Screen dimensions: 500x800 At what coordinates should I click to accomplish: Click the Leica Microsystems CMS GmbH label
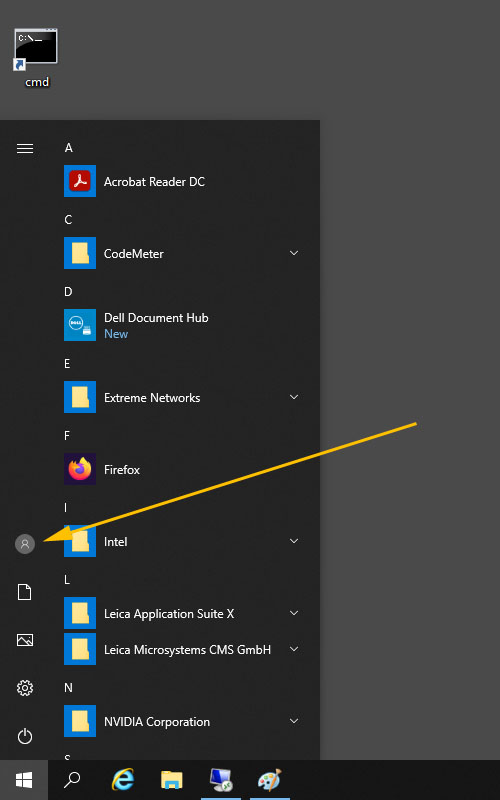coord(187,650)
